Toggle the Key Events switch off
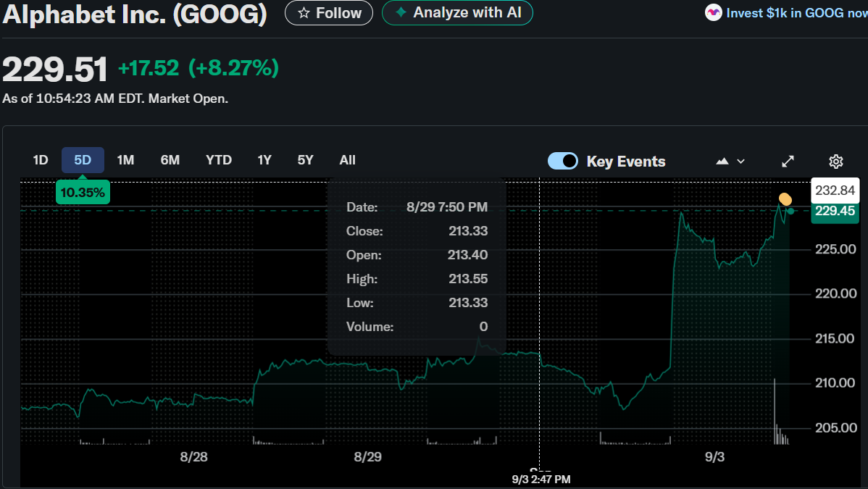Viewport: 868px width, 489px height. 562,161
